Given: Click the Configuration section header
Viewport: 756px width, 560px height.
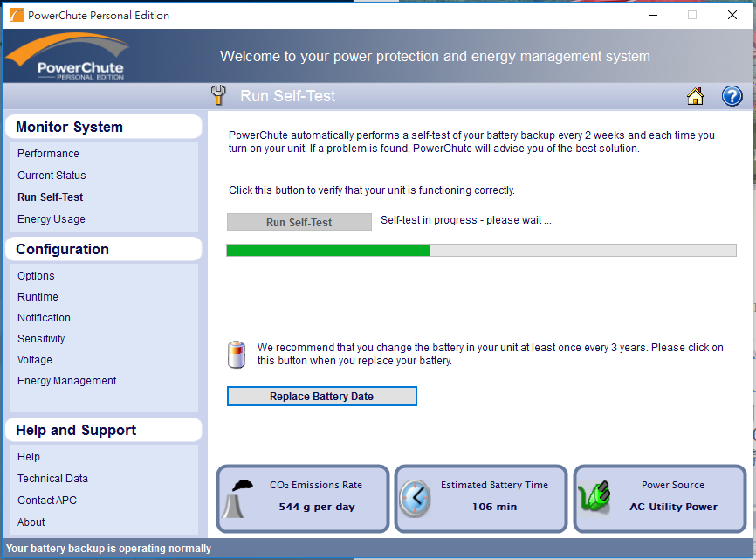Looking at the screenshot, I should (x=103, y=249).
